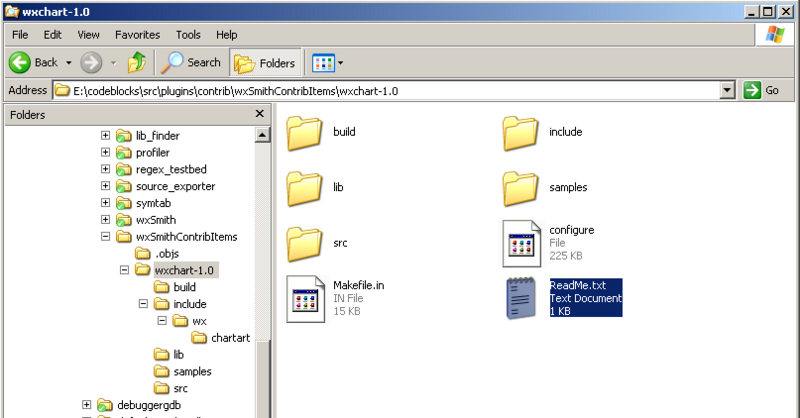Image resolution: width=800 pixels, height=418 pixels.
Task: Click inside the Address path field
Action: pyautogui.click(x=387, y=91)
